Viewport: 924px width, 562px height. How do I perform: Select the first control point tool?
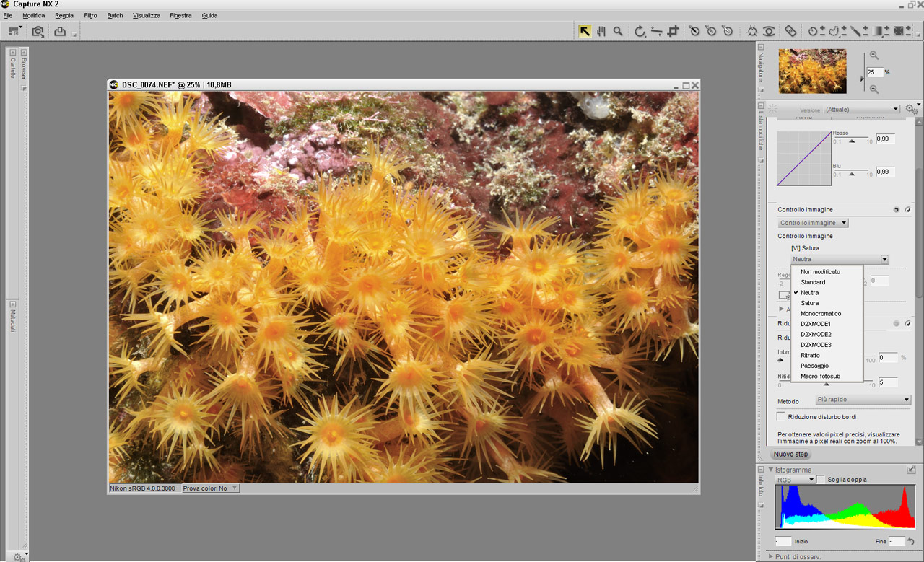coord(694,31)
